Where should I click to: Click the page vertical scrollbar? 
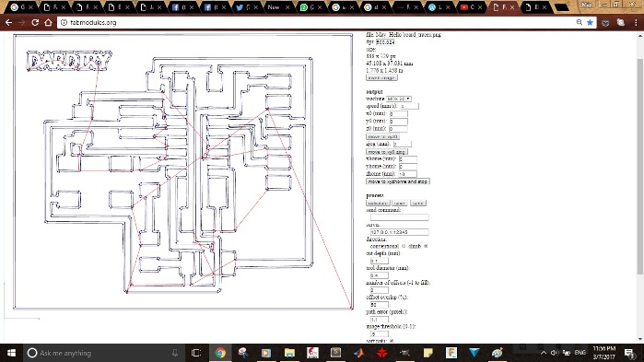[x=640, y=166]
